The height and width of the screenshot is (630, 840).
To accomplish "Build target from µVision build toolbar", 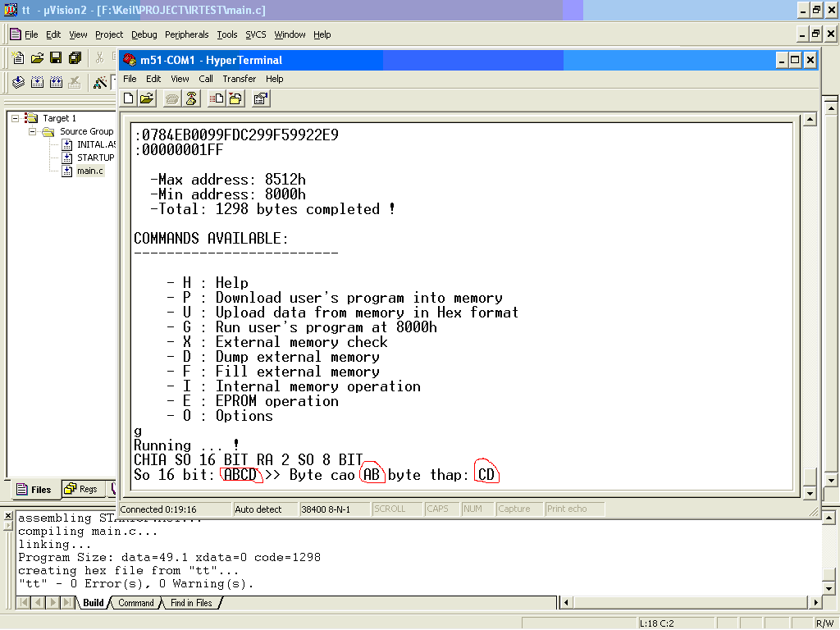I will click(37, 82).
